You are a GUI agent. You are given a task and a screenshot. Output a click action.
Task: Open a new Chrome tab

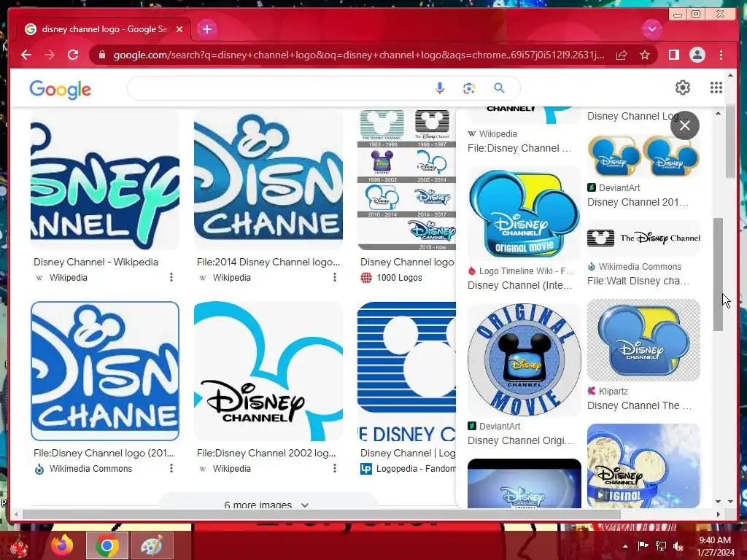pos(206,29)
